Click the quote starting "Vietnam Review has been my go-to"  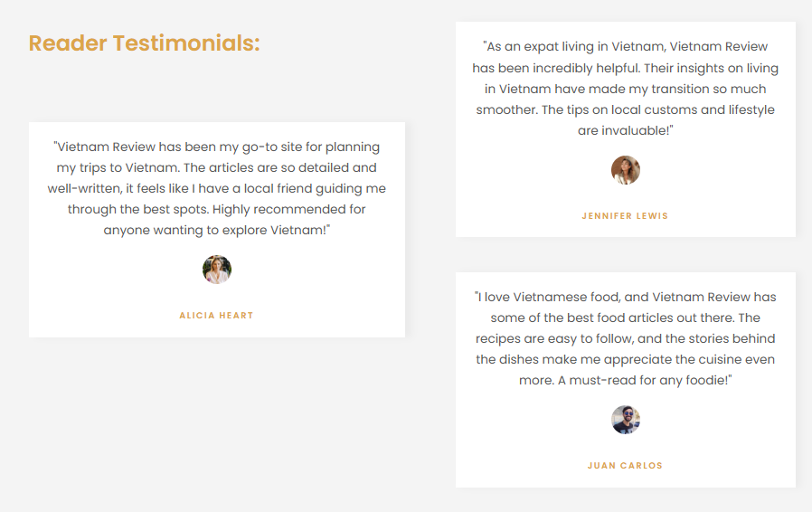pyautogui.click(x=217, y=147)
